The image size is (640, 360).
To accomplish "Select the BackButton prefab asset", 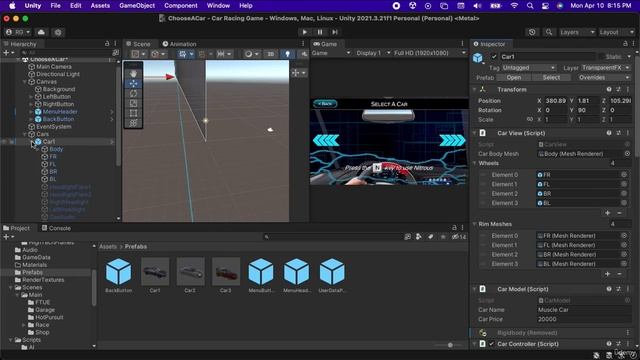I will [118, 275].
